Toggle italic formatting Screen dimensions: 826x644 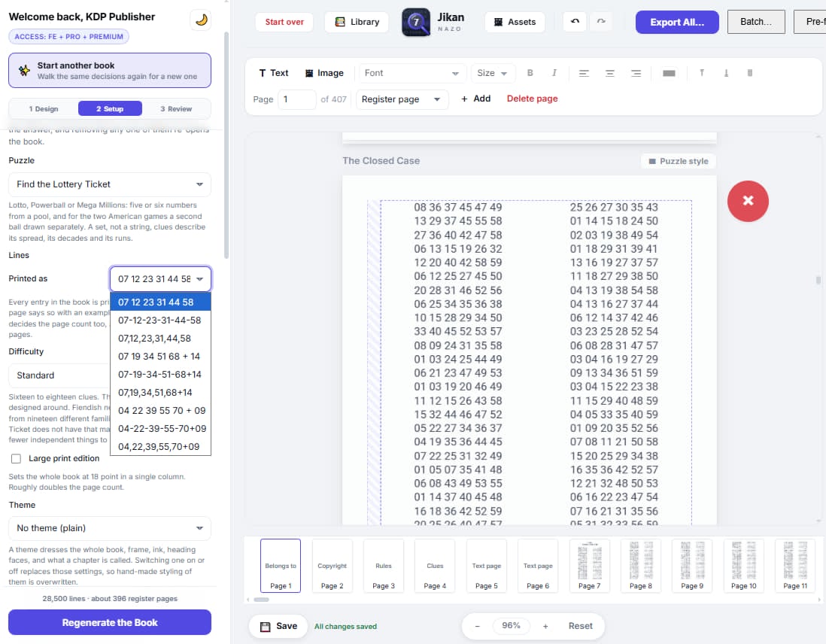pyautogui.click(x=554, y=73)
